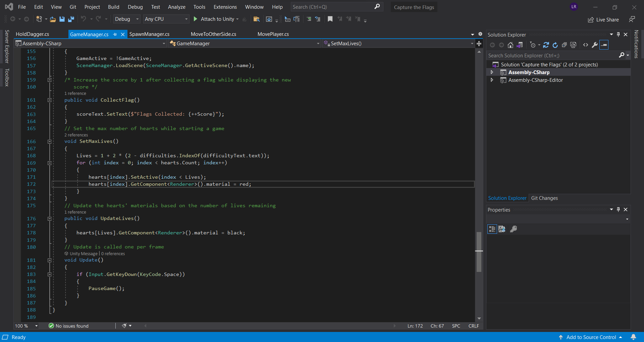This screenshot has width=644, height=342.
Task: Click the Solution Explorer Home icon
Action: (510, 45)
